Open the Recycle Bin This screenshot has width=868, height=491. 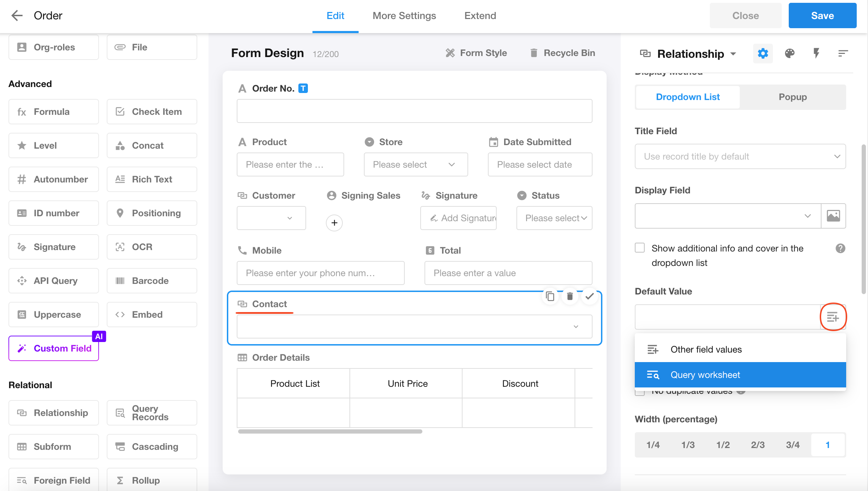[562, 53]
